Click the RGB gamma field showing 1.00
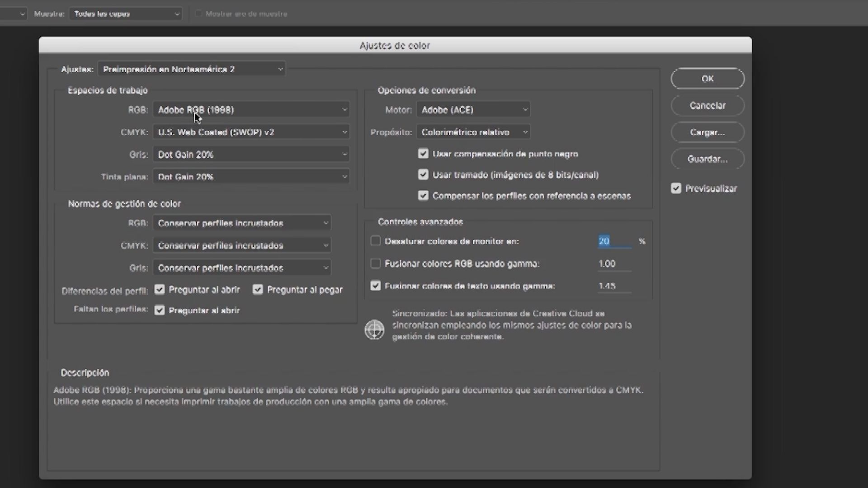The height and width of the screenshot is (488, 868). click(x=614, y=264)
